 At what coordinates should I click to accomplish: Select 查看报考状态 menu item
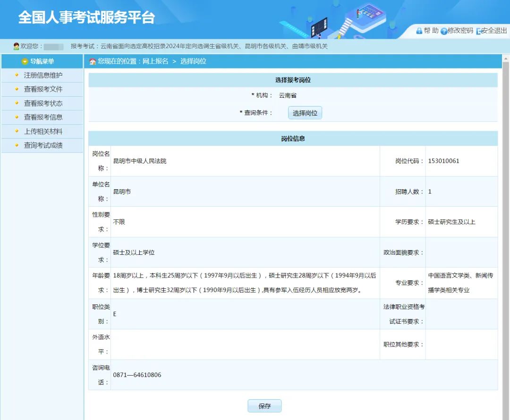[x=43, y=103]
